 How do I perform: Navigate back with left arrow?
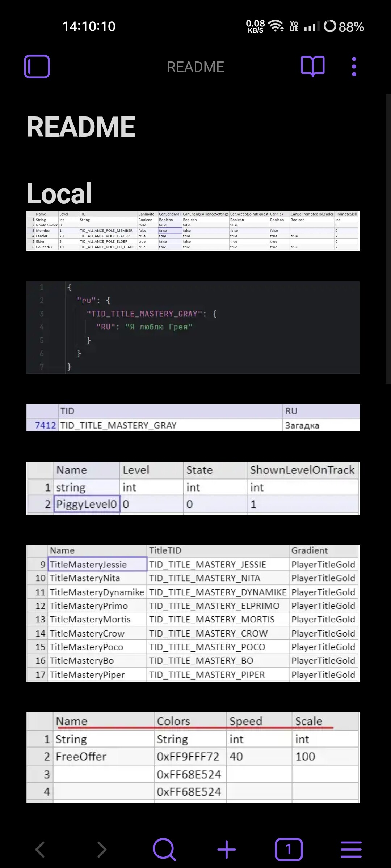point(40,849)
